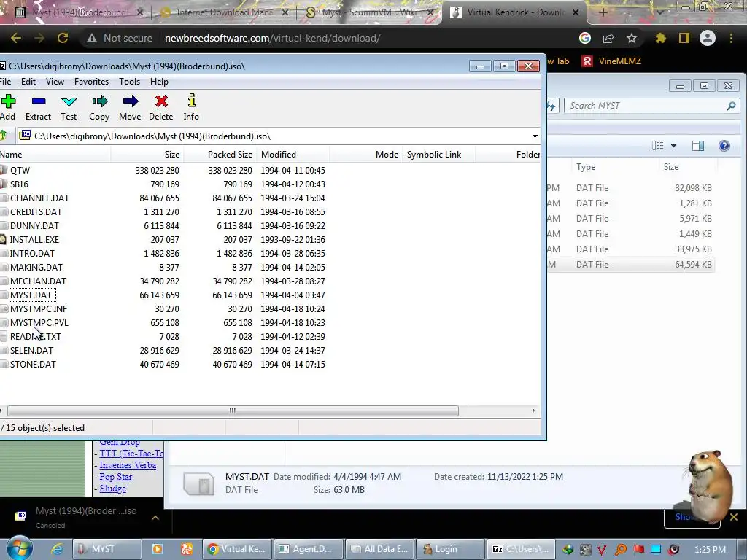Select the 64,594 KB DAT File row in Explorer
This screenshot has height=560, width=747.
pos(631,264)
